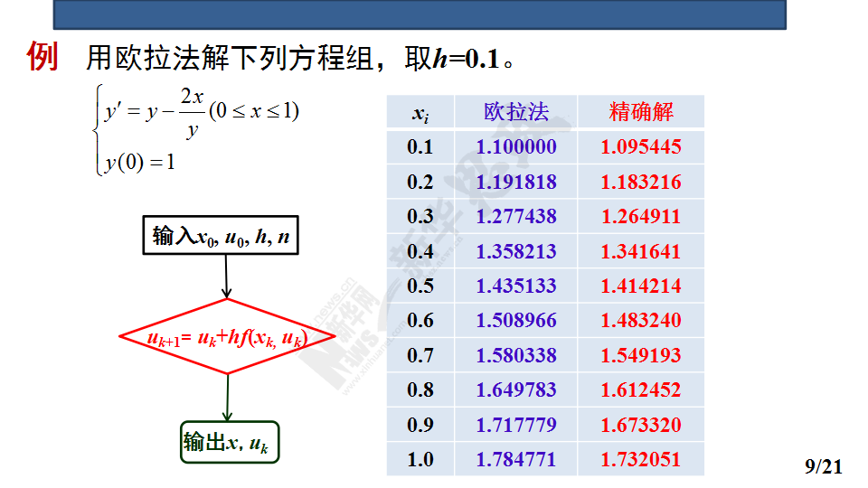The width and height of the screenshot is (868, 488).
Task: Click the 输入 x0, u0, h, n flowchart box
Action: tap(221, 235)
